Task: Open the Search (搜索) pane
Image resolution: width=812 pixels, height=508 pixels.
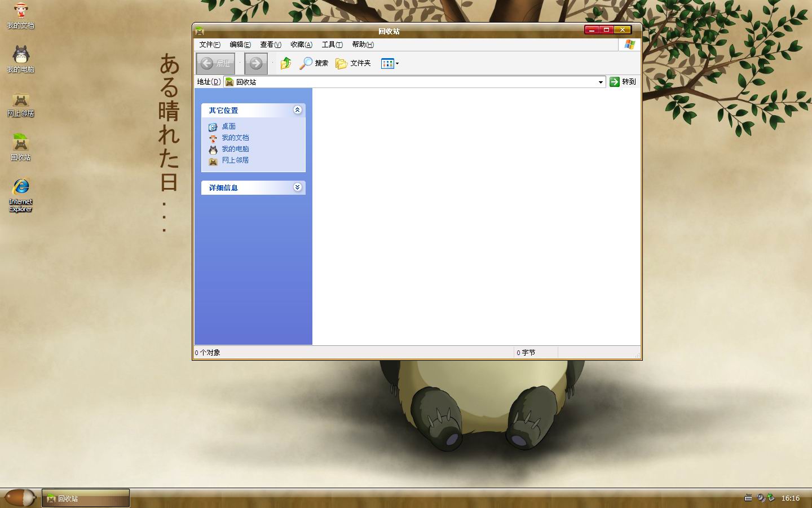Action: pyautogui.click(x=314, y=63)
